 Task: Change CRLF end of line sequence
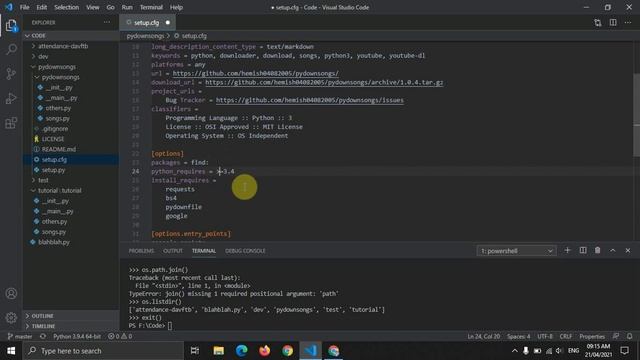click(x=566, y=336)
